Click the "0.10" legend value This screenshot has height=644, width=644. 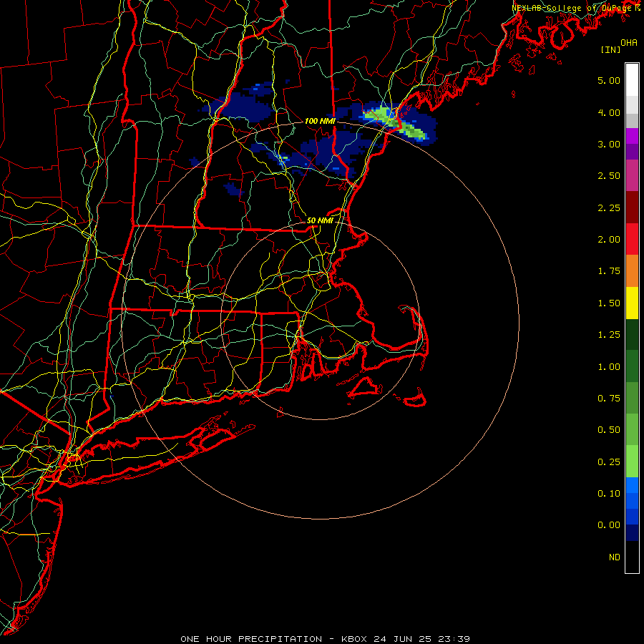(x=609, y=494)
